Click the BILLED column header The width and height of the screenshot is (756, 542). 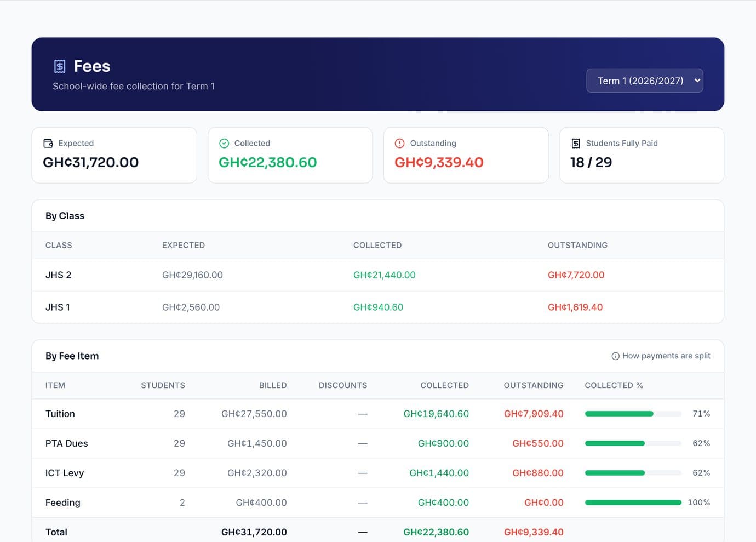click(x=273, y=385)
